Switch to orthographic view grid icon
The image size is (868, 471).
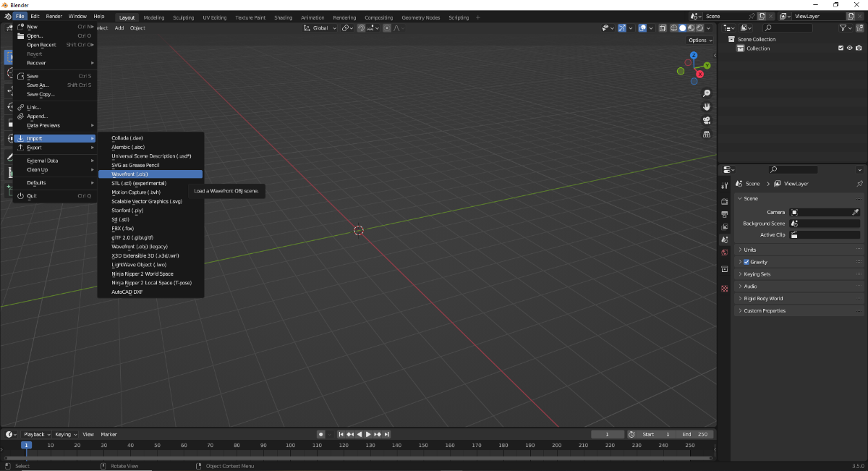pos(707,134)
